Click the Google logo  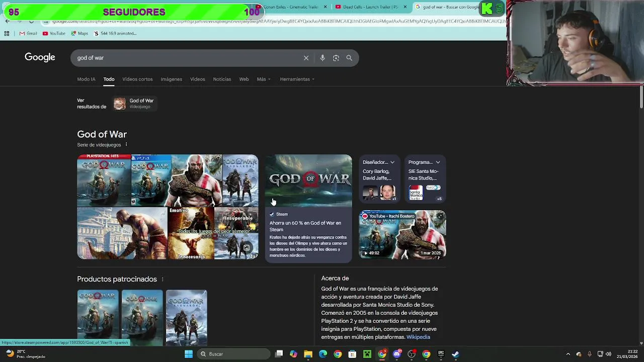[x=40, y=57]
